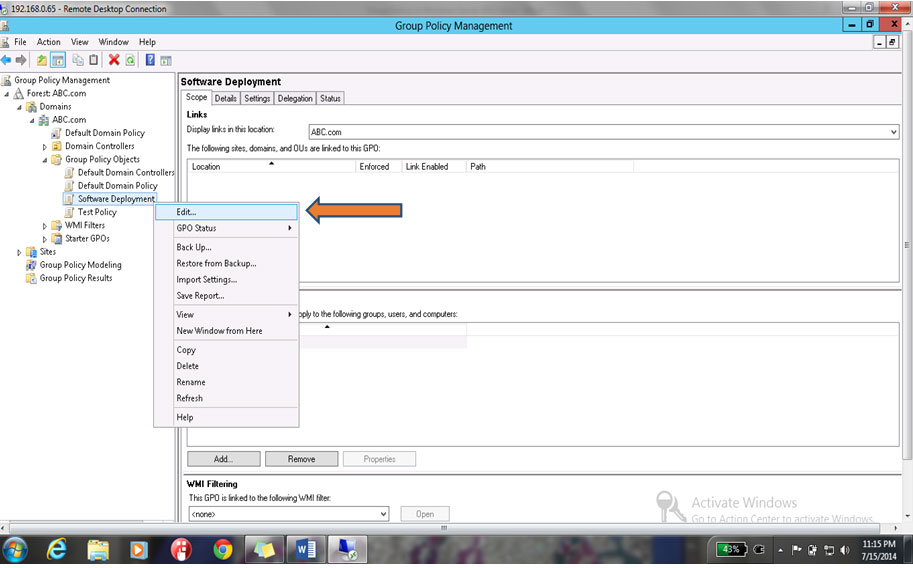This screenshot has height=568, width=913.
Task: Click the Location column header
Action: pyautogui.click(x=271, y=167)
